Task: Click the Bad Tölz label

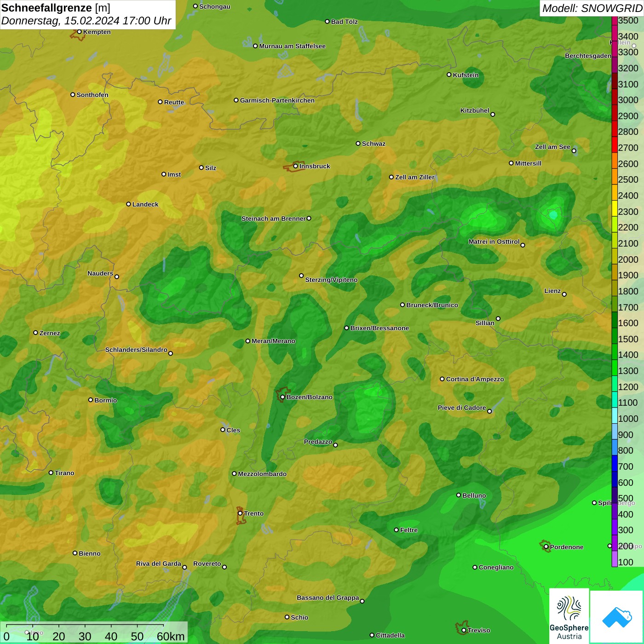Action: point(344,22)
